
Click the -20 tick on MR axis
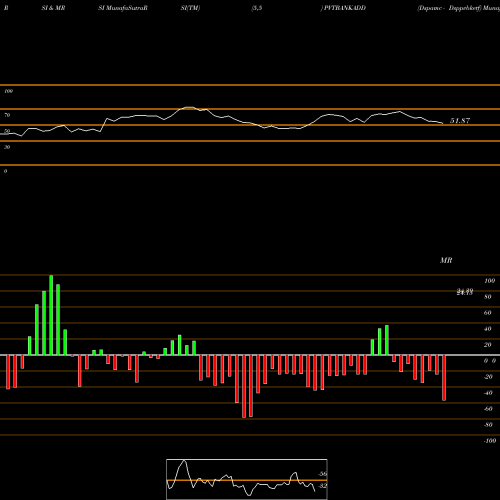point(488,377)
